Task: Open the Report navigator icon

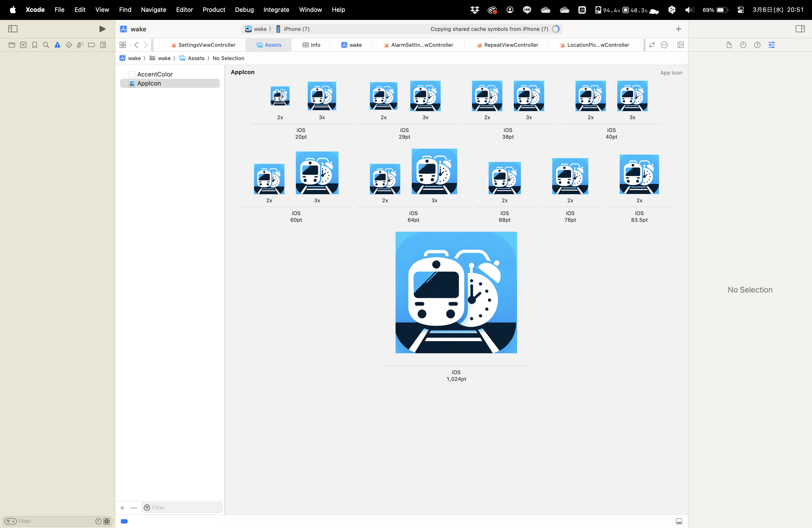Action: [x=103, y=45]
